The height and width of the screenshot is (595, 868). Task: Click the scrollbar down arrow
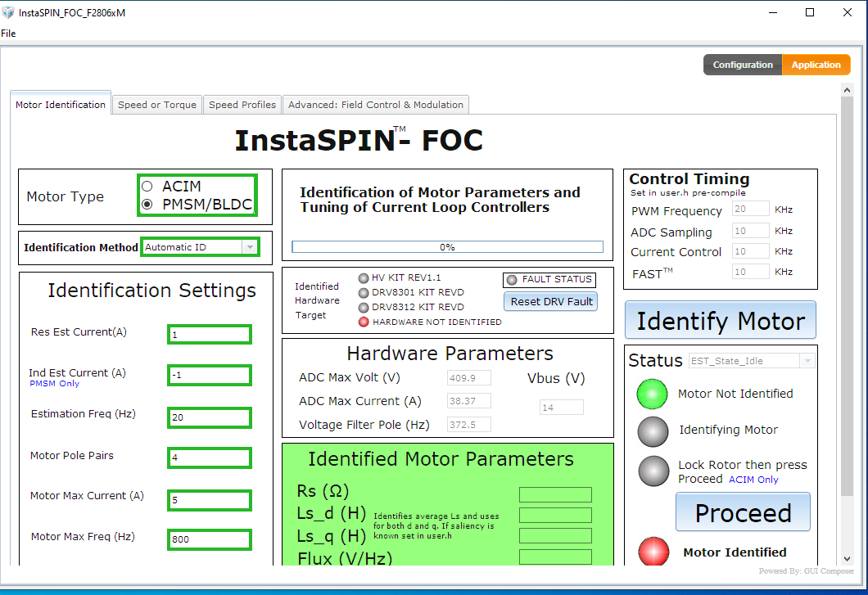(x=847, y=559)
